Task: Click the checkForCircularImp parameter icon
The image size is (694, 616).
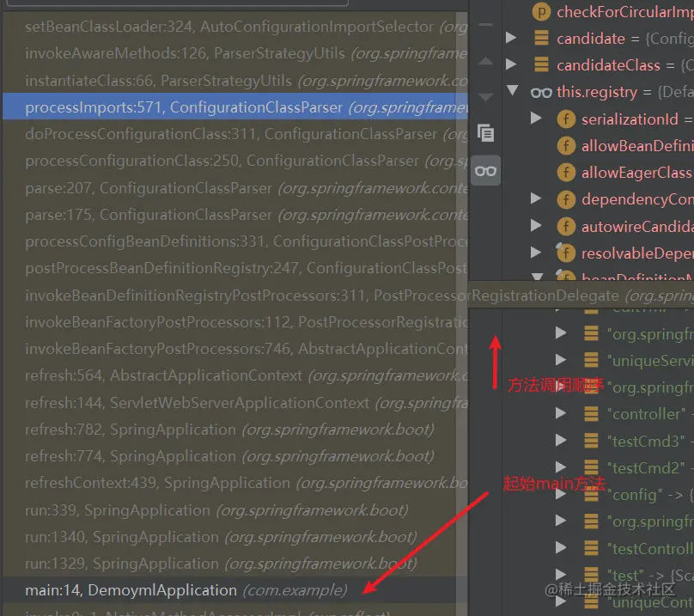Action: pyautogui.click(x=541, y=11)
